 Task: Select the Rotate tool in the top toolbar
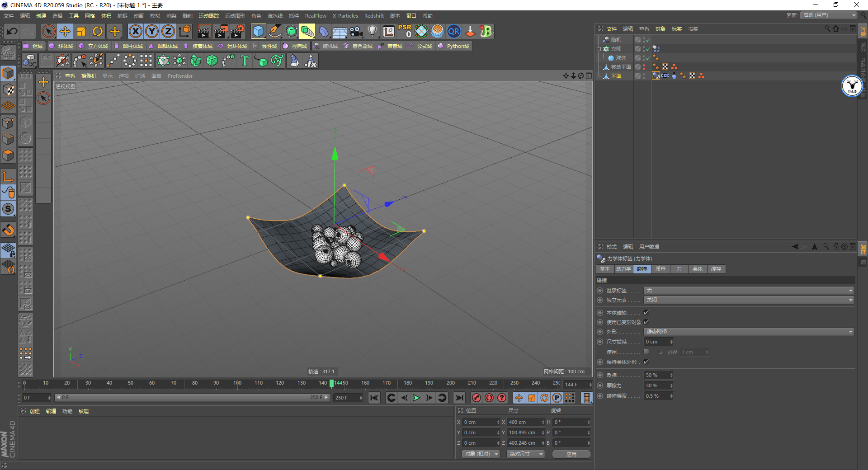point(98,31)
